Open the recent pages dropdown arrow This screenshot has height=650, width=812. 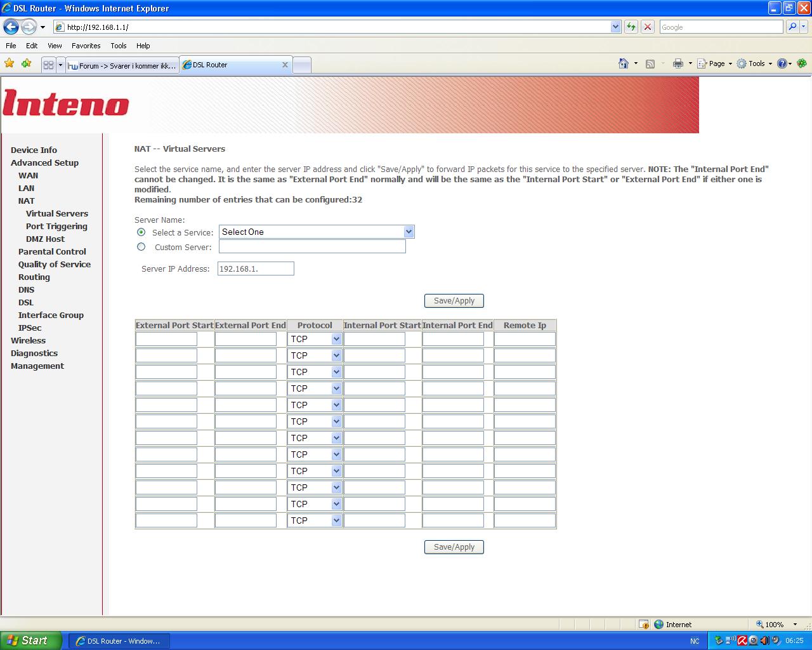click(43, 27)
